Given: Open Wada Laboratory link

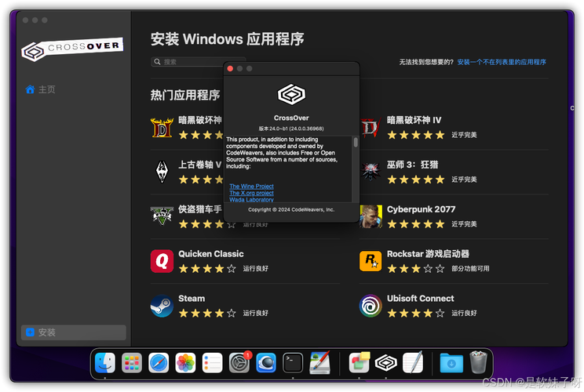Looking at the screenshot, I should coord(251,199).
